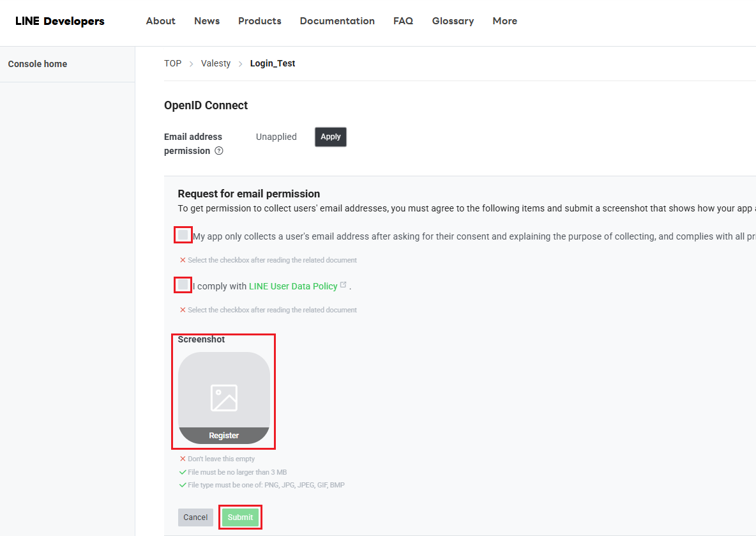Image resolution: width=756 pixels, height=536 pixels.
Task: Navigate to News in top bar
Action: (x=207, y=21)
